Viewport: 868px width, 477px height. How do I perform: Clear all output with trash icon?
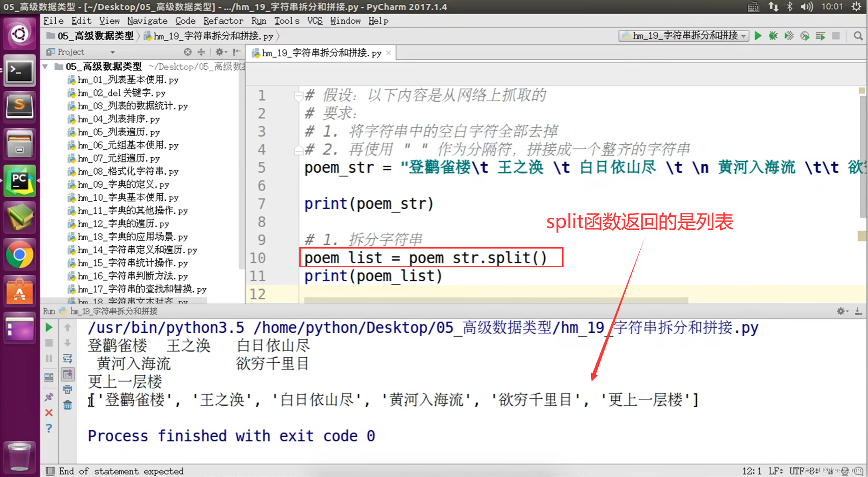67,405
